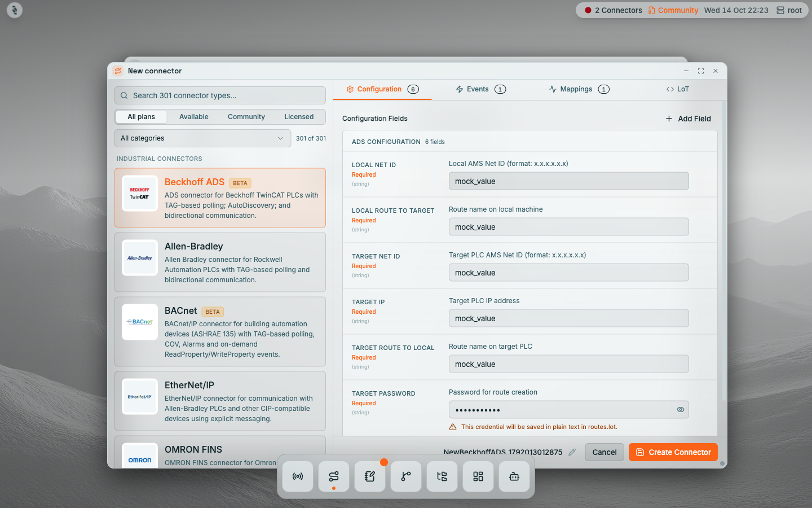Screen dimensions: 812x508
Task: Select the Available plan filter
Action: click(194, 117)
